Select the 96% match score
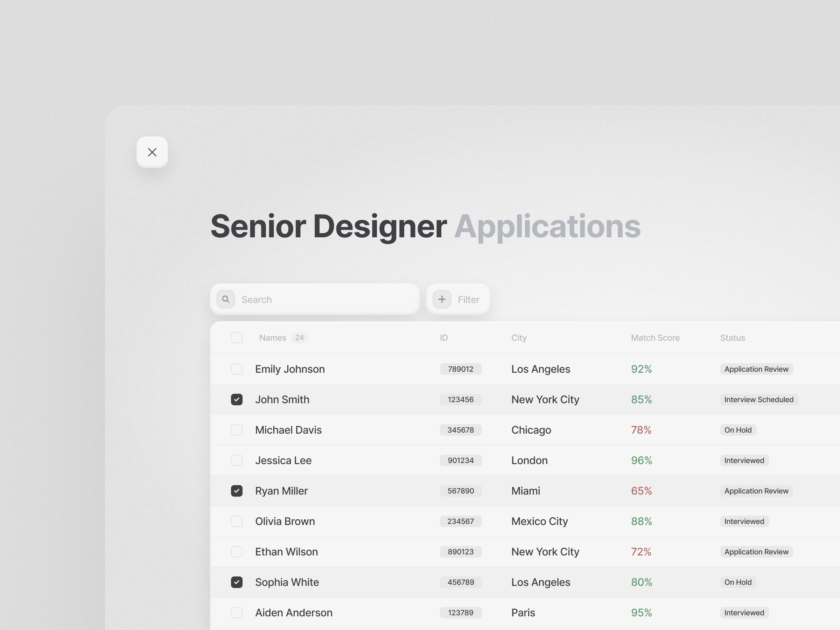The height and width of the screenshot is (630, 840). 642,460
